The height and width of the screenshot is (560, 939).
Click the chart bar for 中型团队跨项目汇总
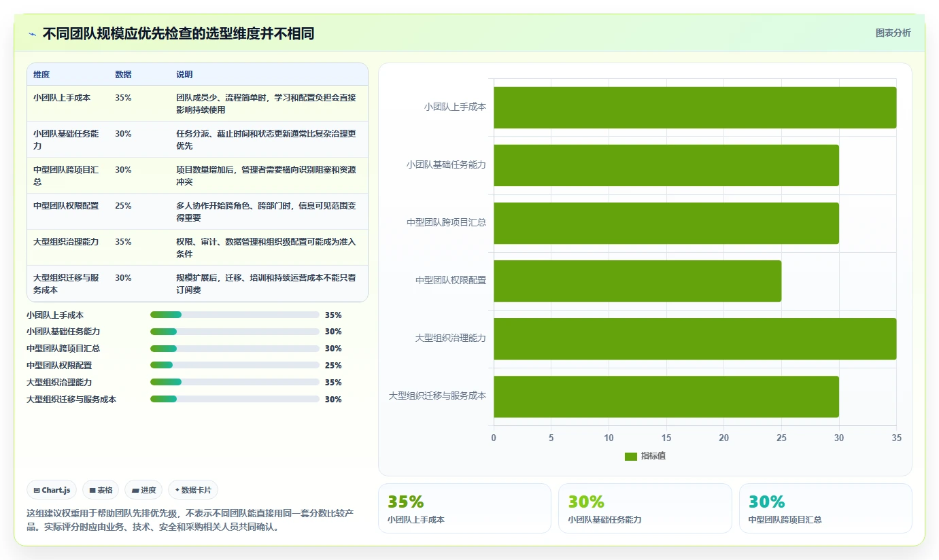coord(666,223)
